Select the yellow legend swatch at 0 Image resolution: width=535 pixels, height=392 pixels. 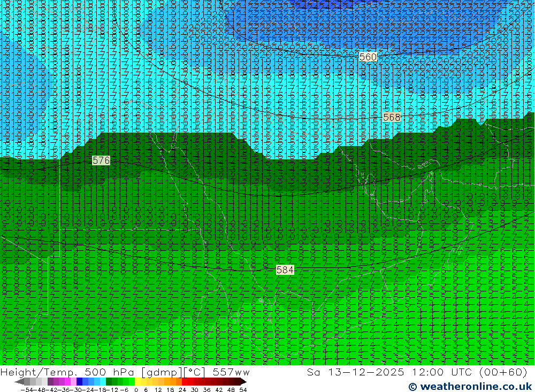pos(138,381)
